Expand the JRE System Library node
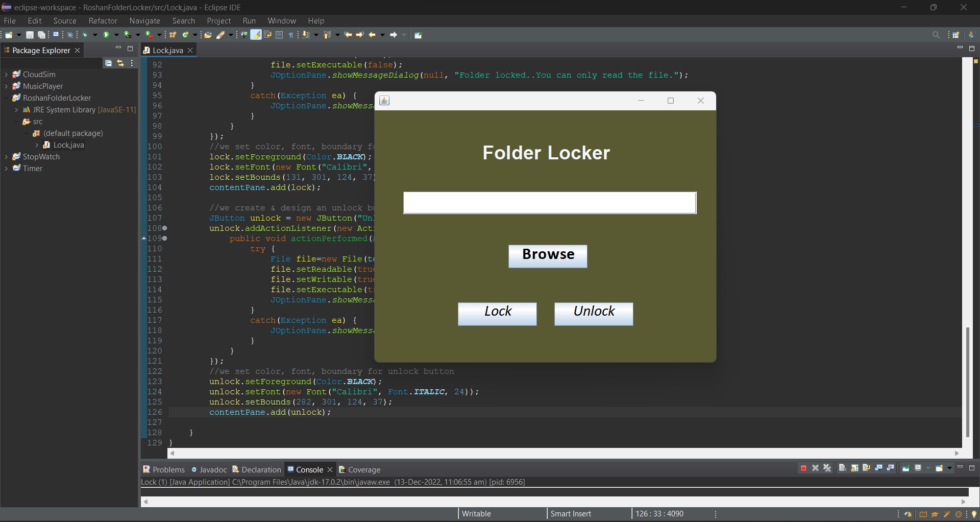 click(x=16, y=110)
